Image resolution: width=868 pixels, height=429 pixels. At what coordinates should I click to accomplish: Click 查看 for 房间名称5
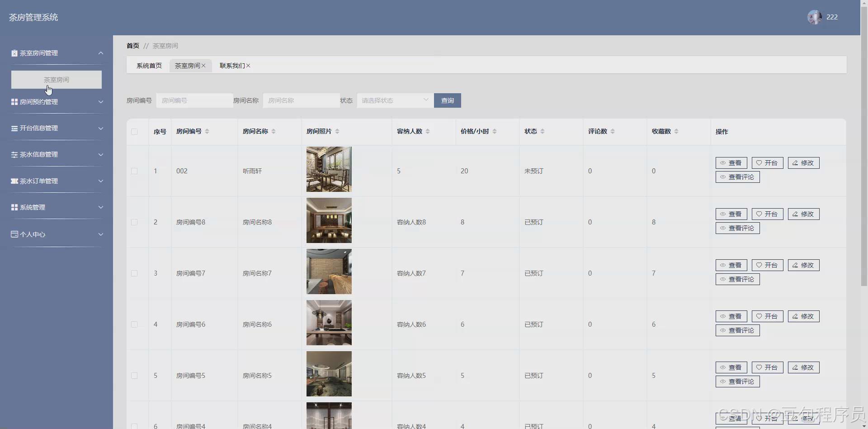pyautogui.click(x=731, y=367)
